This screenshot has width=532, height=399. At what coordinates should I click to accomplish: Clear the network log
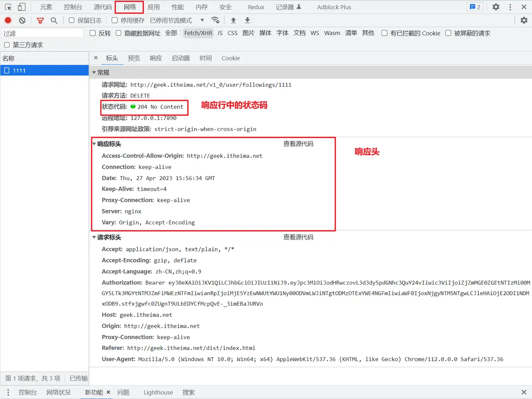point(22,20)
